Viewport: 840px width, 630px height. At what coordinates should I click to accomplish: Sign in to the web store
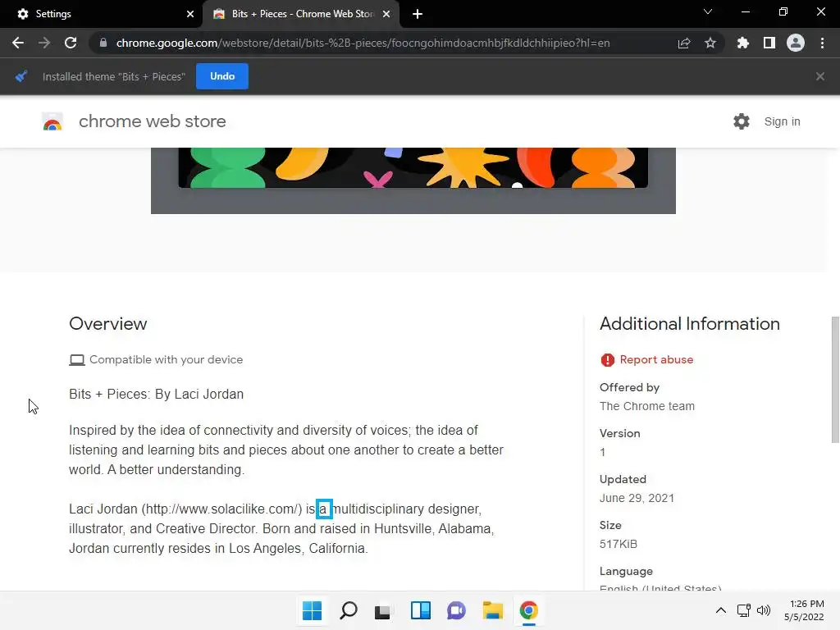(782, 121)
